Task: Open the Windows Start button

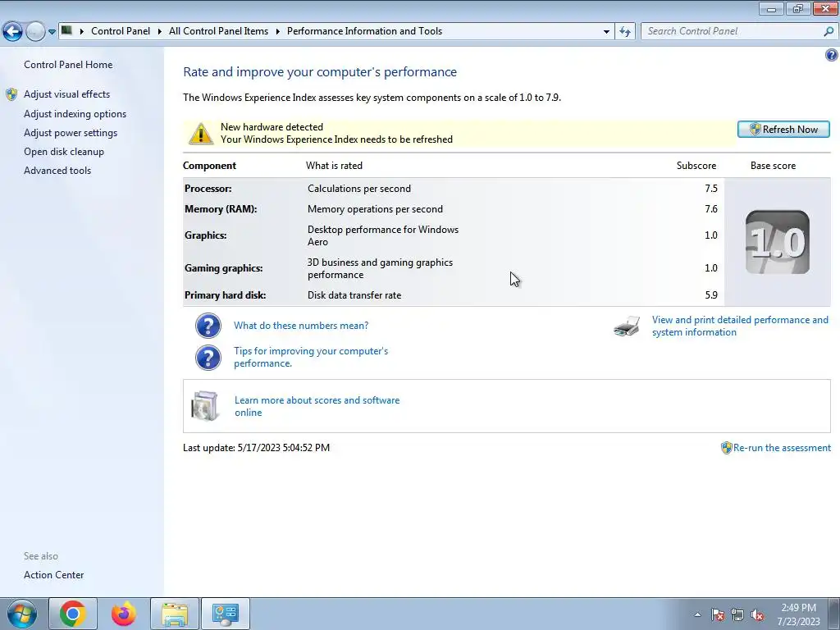Action: point(22,614)
